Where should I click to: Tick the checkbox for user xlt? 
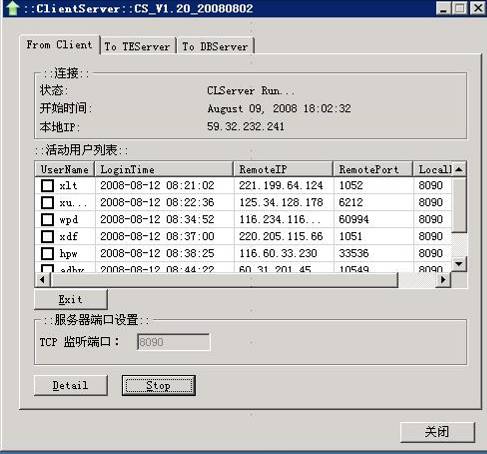[x=47, y=185]
